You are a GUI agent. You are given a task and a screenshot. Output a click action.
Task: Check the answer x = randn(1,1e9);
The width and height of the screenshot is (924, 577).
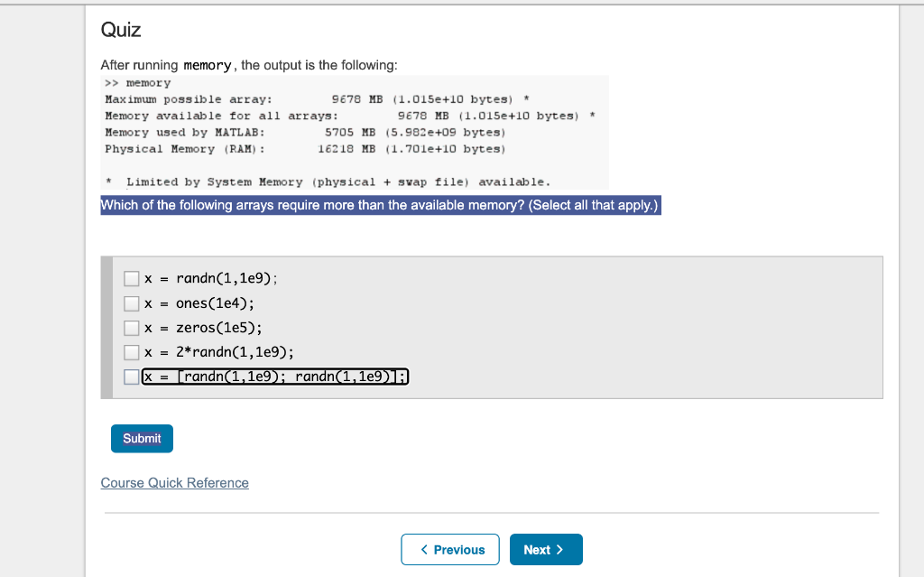[131, 278]
